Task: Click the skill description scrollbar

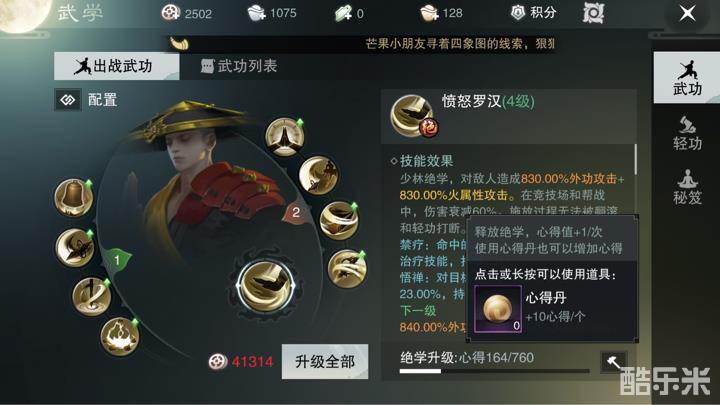Action: tap(636, 159)
